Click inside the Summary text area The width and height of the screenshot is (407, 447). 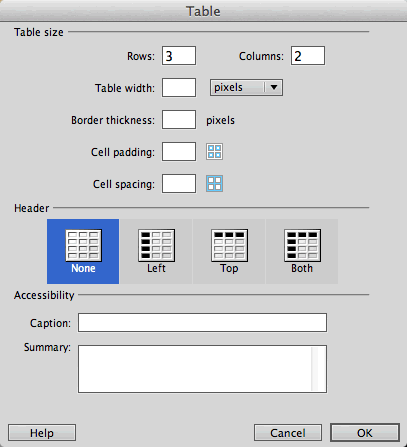195,369
